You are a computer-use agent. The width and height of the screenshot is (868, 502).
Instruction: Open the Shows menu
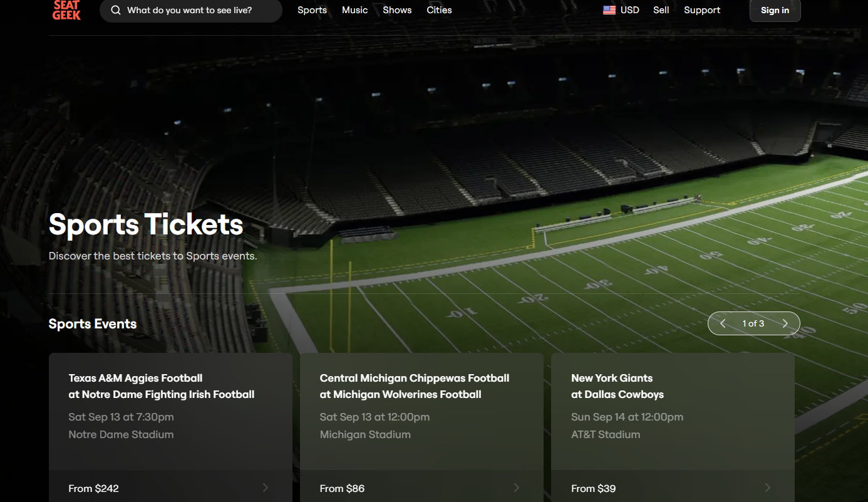397,10
